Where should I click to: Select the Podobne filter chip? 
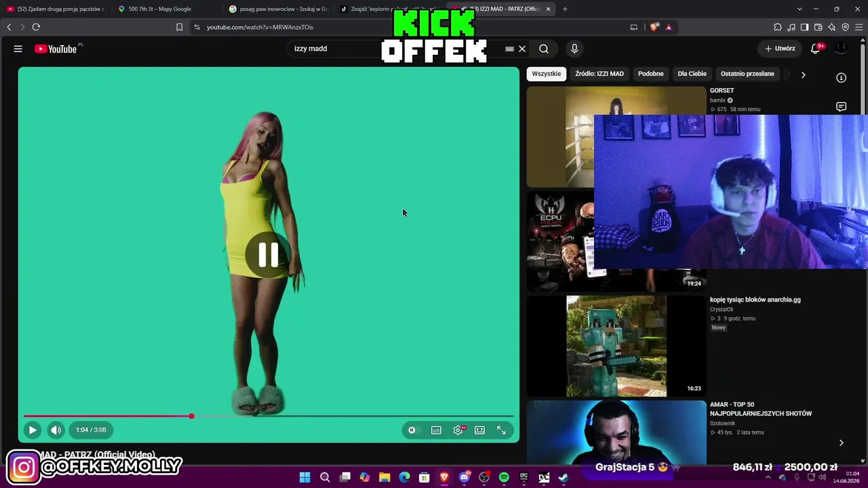[651, 74]
